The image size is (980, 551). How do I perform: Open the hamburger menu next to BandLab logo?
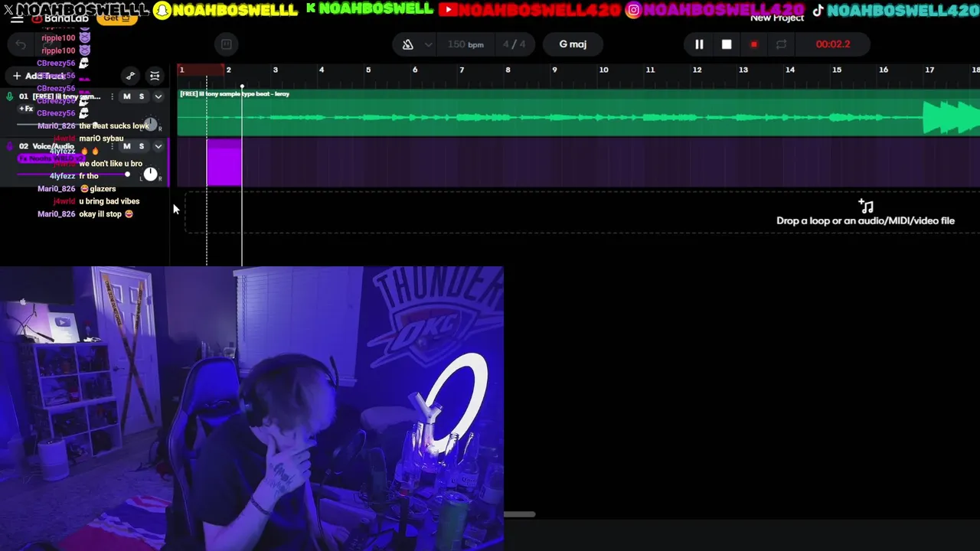pos(16,18)
